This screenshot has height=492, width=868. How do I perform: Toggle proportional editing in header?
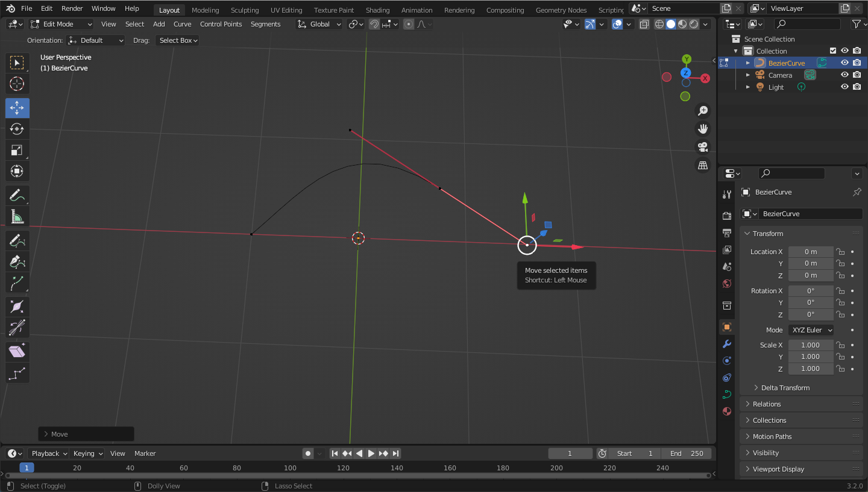(x=409, y=24)
